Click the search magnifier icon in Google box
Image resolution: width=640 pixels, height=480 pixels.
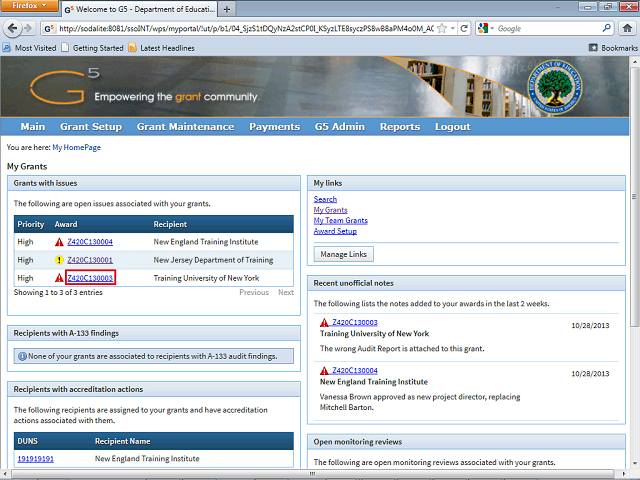click(x=607, y=28)
